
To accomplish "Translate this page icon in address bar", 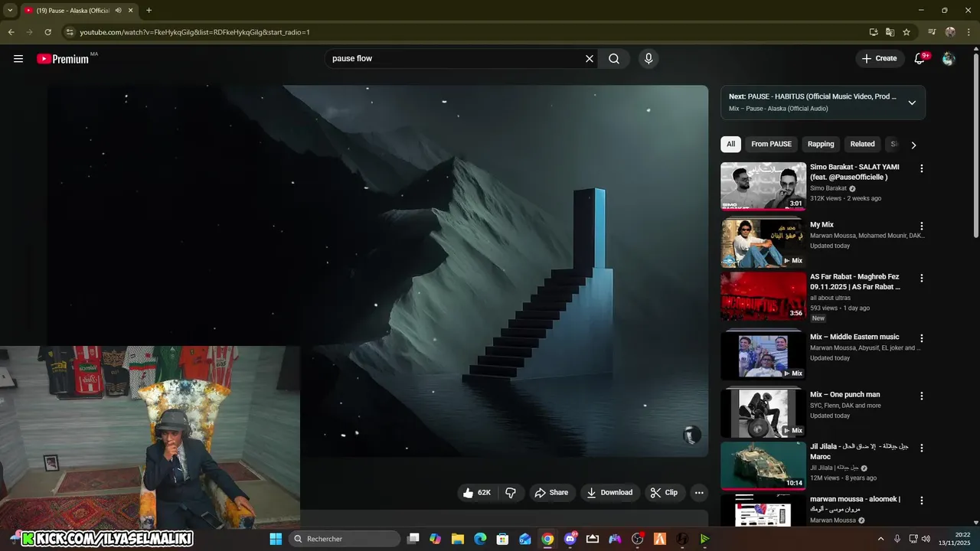I will click(890, 32).
